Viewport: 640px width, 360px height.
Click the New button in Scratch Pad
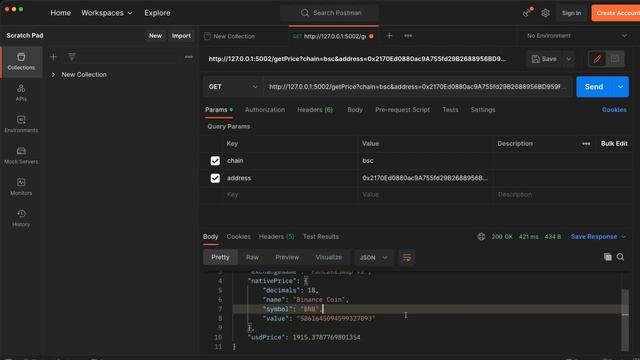pos(155,36)
